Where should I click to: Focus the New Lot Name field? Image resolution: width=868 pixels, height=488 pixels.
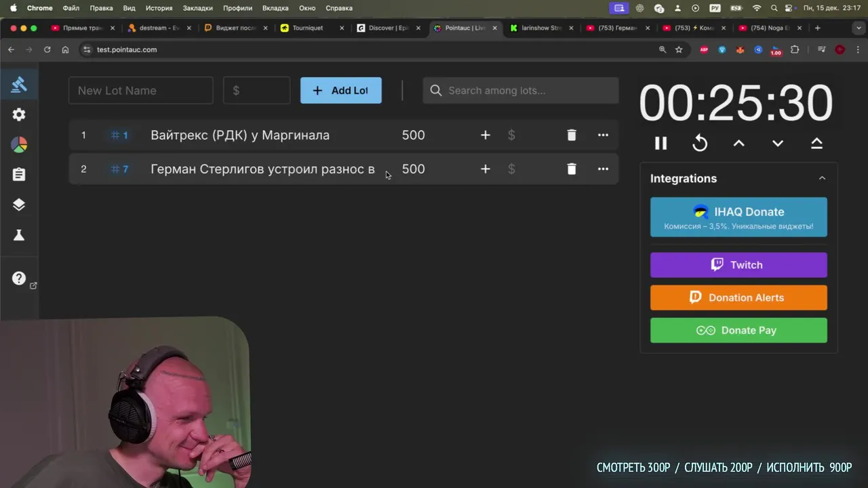(141, 90)
